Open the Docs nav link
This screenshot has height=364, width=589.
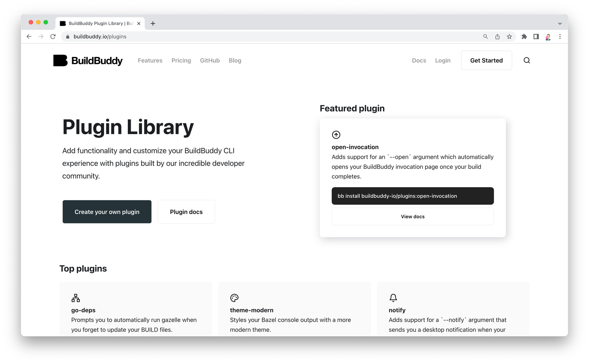click(419, 61)
